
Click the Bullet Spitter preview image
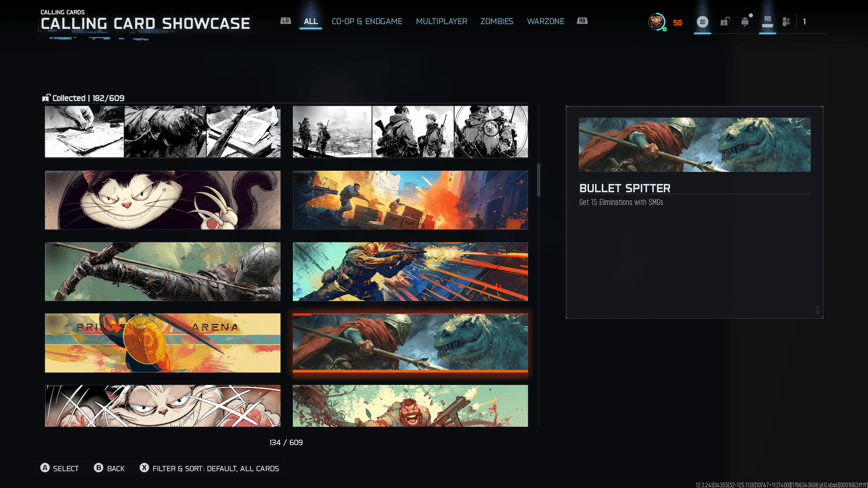694,145
